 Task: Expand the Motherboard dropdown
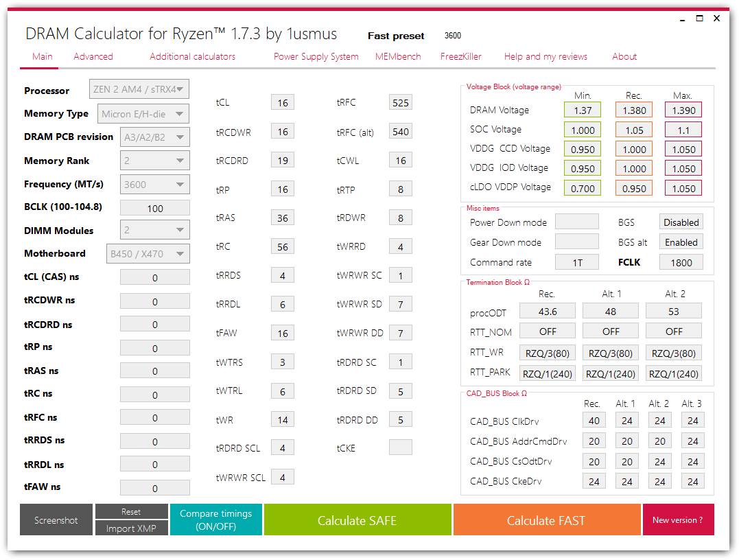click(x=148, y=254)
